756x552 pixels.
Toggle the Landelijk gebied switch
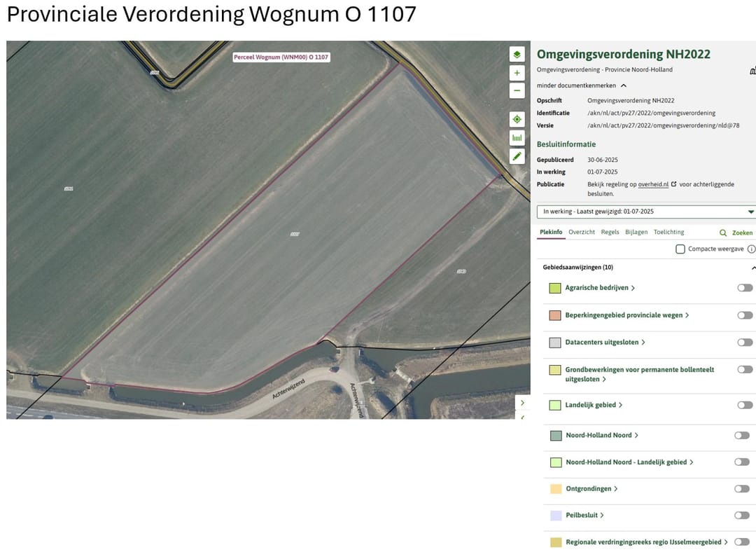744,405
